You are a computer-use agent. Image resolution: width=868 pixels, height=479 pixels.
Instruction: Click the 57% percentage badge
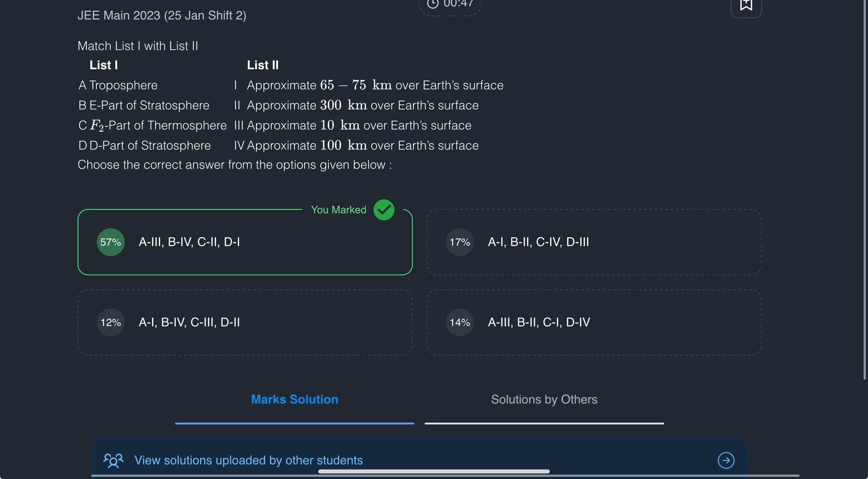(x=111, y=242)
